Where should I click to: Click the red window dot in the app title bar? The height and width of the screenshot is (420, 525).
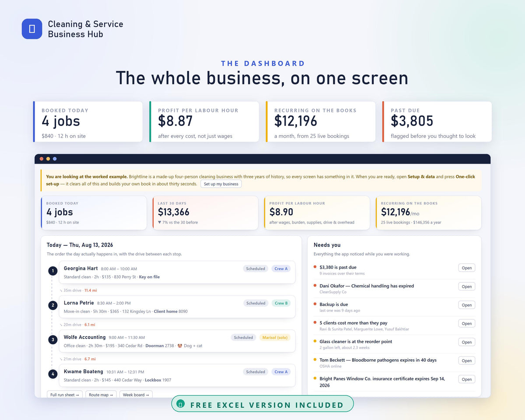pos(42,159)
